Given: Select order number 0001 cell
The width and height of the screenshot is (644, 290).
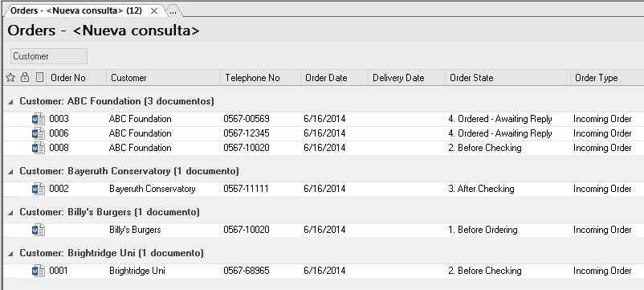Looking at the screenshot, I should pos(59,271).
